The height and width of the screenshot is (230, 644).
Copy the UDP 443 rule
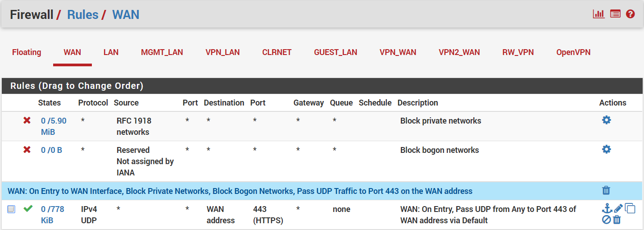630,209
